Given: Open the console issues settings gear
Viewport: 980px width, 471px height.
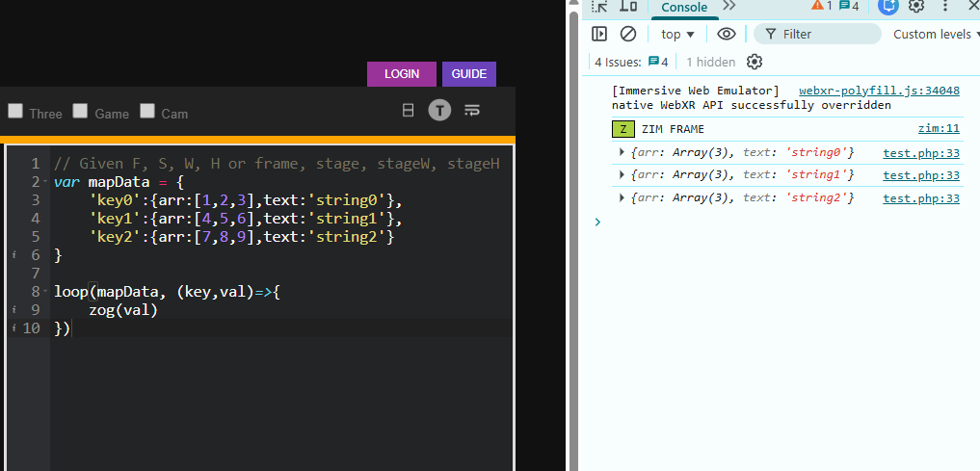Looking at the screenshot, I should [x=755, y=62].
